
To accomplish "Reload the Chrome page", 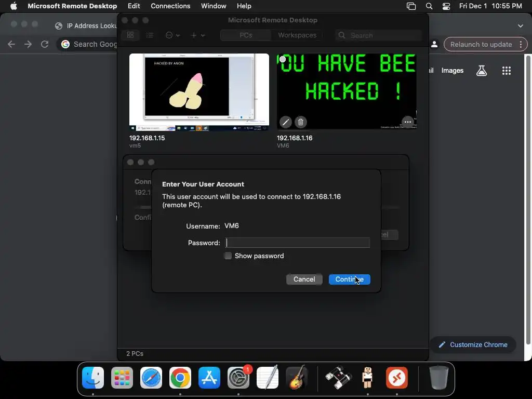I will click(45, 44).
